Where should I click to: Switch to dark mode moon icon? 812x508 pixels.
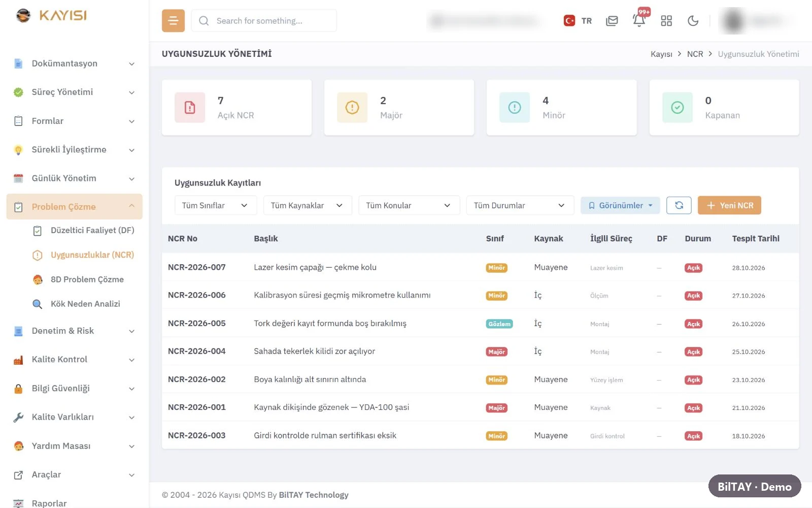pyautogui.click(x=693, y=21)
